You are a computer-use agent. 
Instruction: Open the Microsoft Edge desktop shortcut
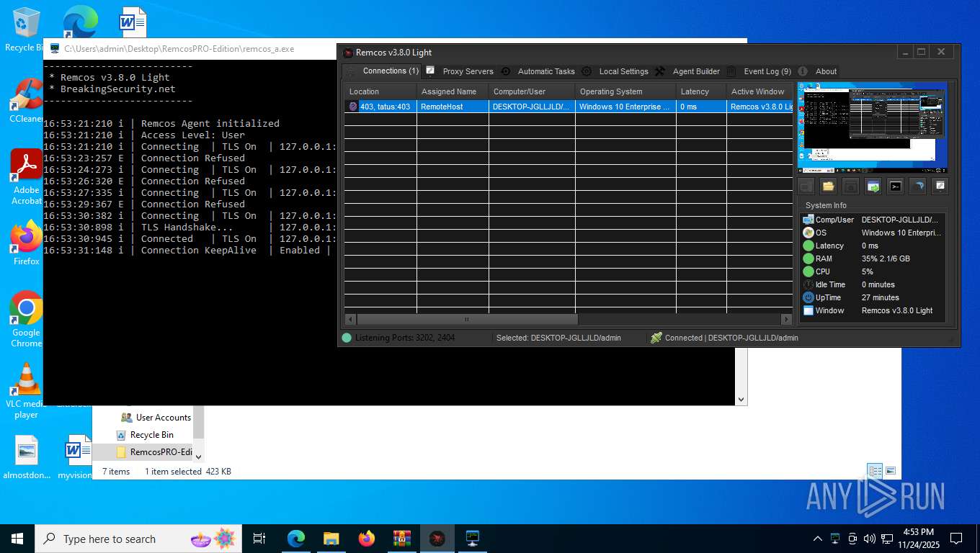79,23
